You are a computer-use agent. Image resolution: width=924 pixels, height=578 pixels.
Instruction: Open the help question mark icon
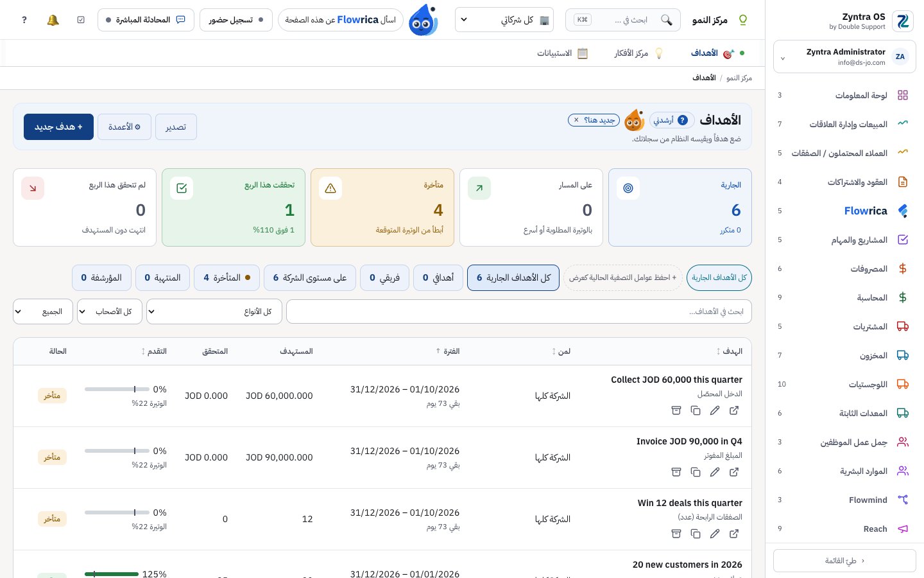[24, 20]
